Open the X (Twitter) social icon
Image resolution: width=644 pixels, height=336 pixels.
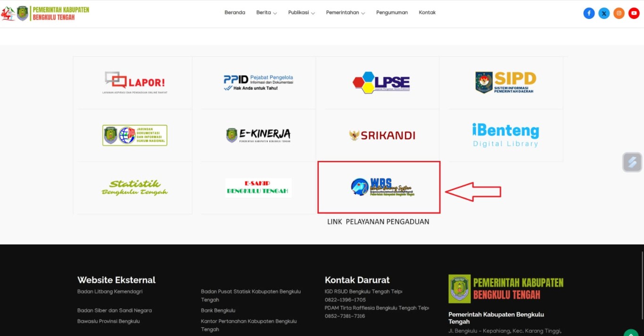coord(604,13)
